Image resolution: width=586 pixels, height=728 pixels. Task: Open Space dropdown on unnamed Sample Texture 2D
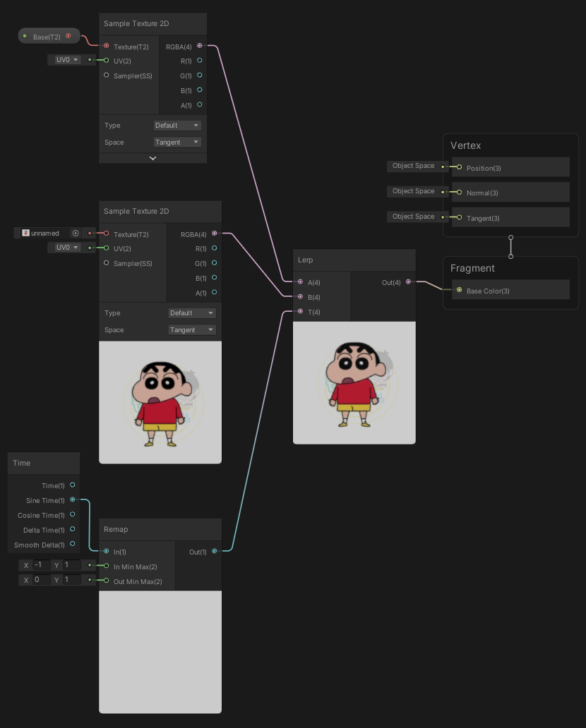pos(192,329)
